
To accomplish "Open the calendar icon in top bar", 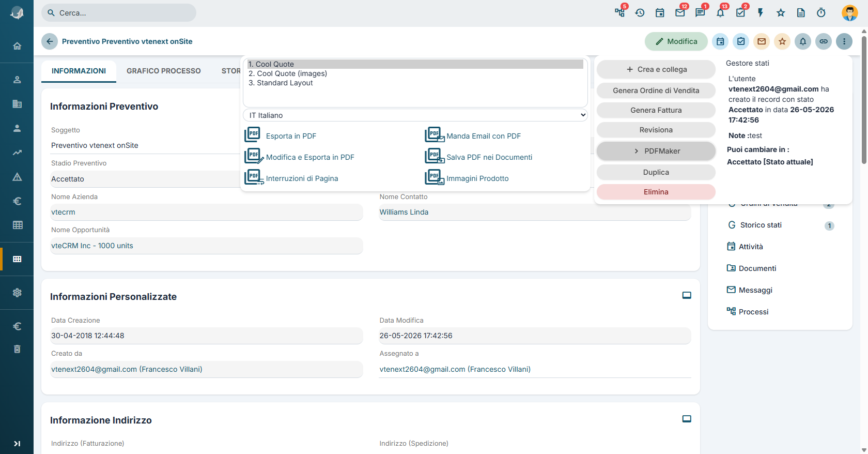I will coord(660,13).
